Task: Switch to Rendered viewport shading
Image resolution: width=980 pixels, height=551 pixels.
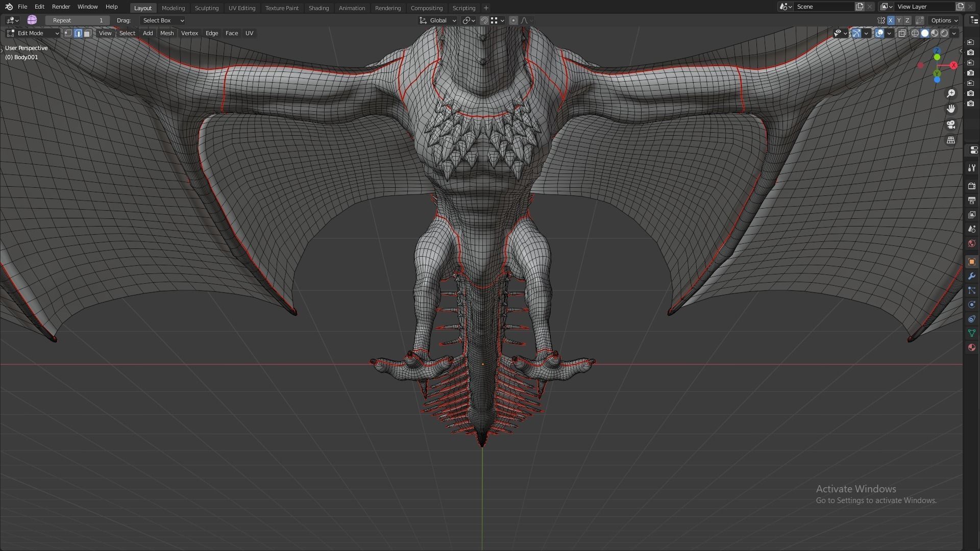Action: (944, 33)
